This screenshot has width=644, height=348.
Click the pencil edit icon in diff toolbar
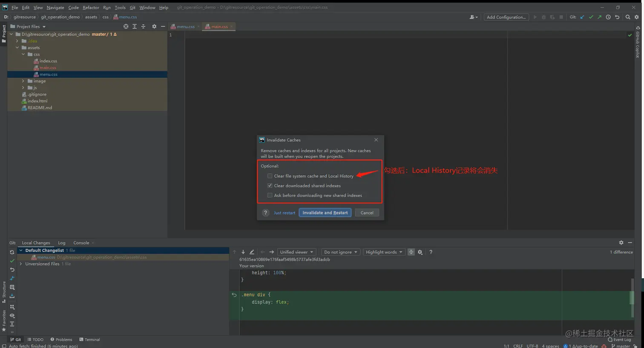[x=251, y=252]
